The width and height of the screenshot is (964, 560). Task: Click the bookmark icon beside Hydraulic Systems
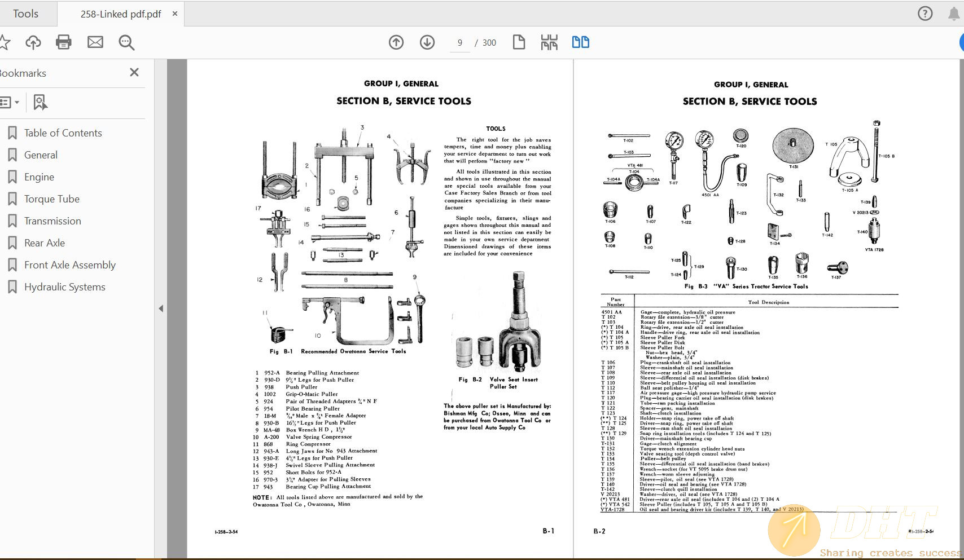coord(12,287)
